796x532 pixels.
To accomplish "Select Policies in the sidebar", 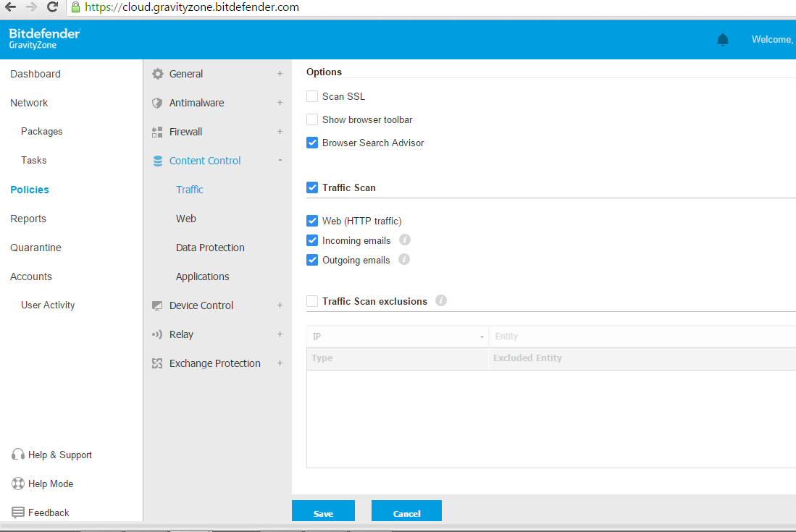I will coord(30,190).
